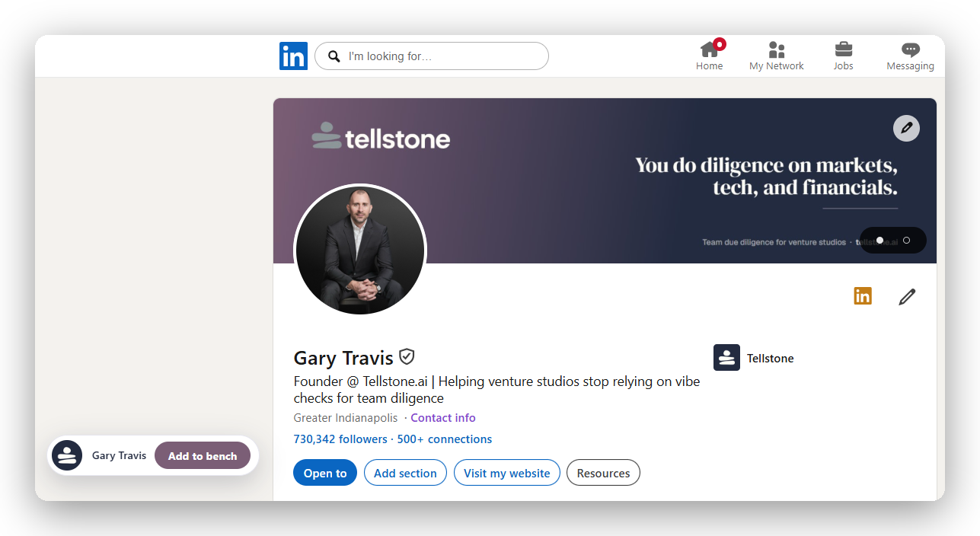980x536 pixels.
Task: Click Visit my website button
Action: tap(507, 473)
